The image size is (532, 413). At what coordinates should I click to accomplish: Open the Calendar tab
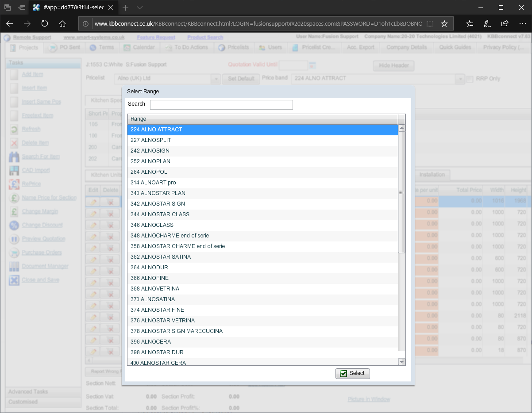click(x=139, y=47)
